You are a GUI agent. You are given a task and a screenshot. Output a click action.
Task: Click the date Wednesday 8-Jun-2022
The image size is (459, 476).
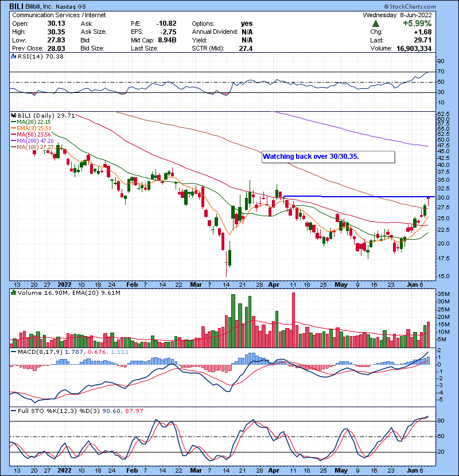pyautogui.click(x=397, y=15)
